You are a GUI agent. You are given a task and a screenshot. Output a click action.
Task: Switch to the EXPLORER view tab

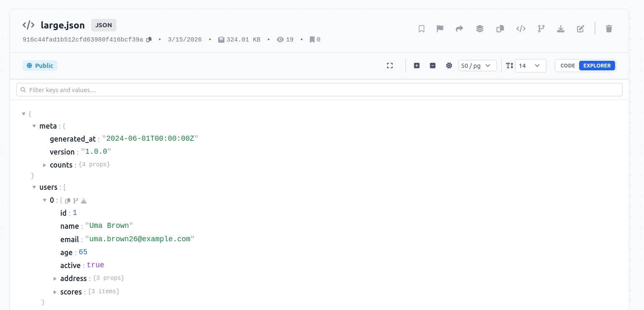[597, 65]
